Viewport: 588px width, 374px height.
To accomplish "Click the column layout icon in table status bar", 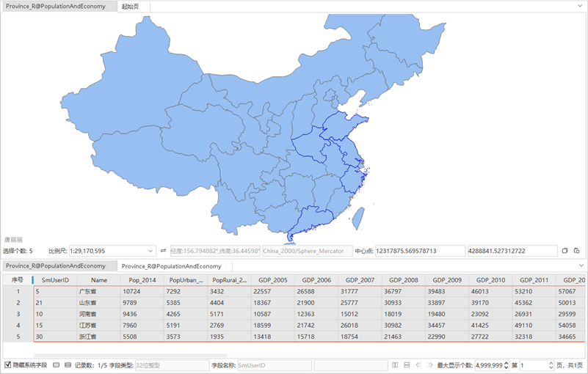I will pos(395,364).
